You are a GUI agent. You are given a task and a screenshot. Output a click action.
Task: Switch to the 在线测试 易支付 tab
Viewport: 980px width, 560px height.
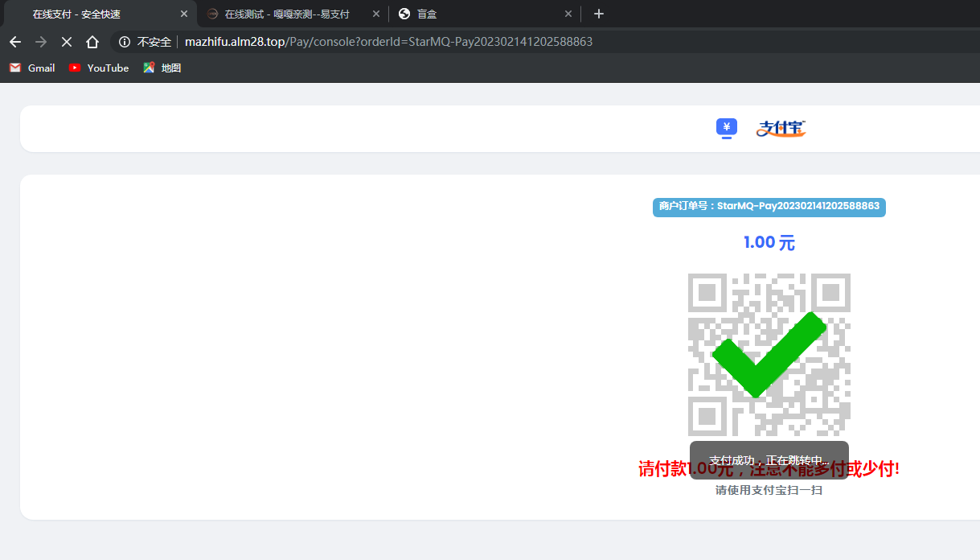(285, 14)
